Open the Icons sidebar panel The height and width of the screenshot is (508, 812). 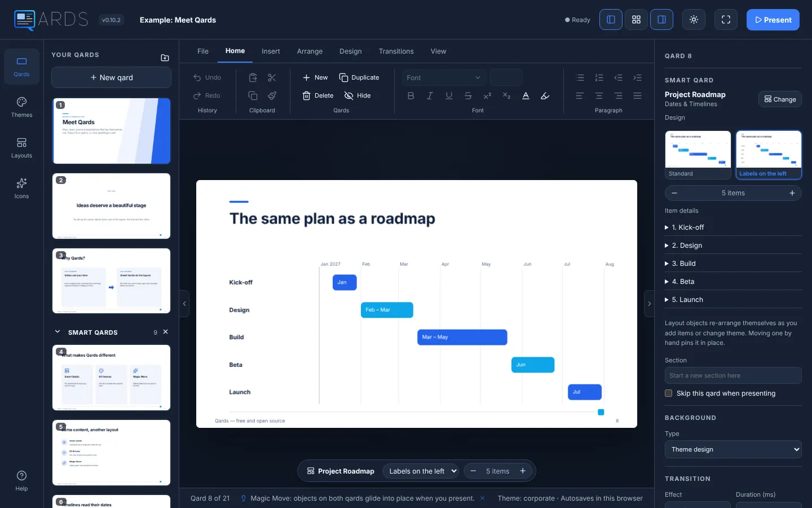click(x=21, y=189)
